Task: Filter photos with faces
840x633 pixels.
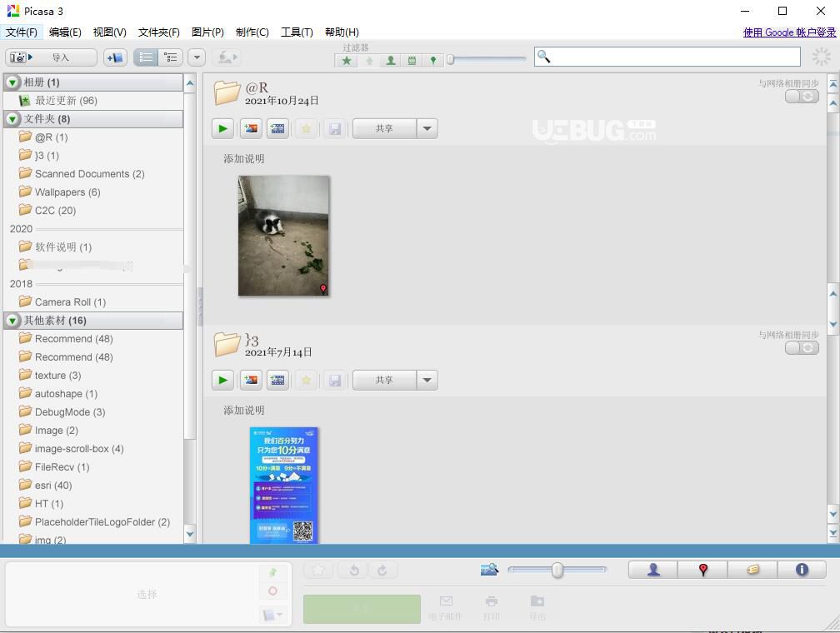Action: 391,61
